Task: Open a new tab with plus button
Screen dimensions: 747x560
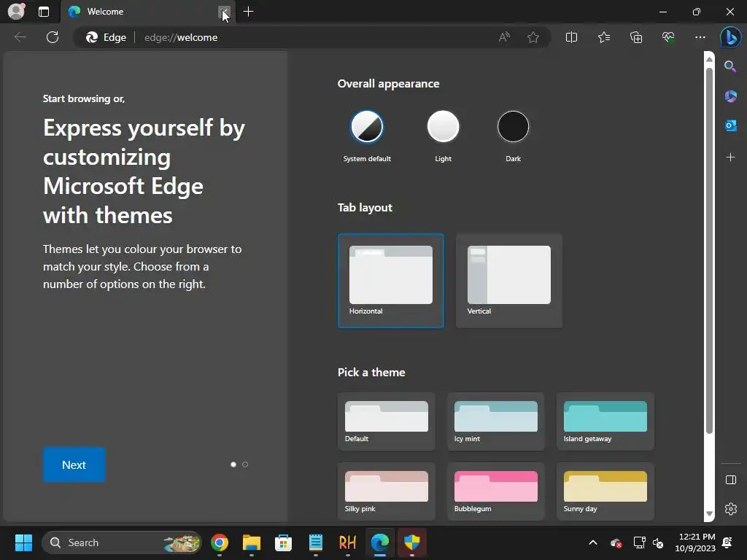Action: pyautogui.click(x=248, y=12)
